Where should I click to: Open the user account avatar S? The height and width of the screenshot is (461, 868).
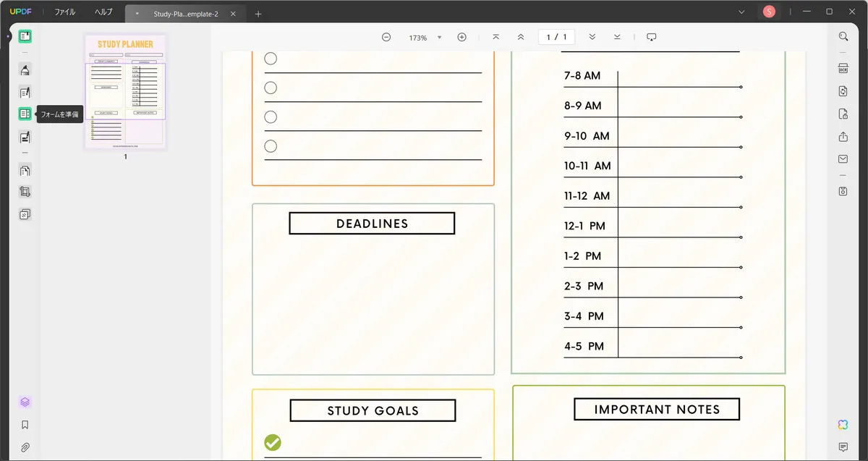coord(769,12)
